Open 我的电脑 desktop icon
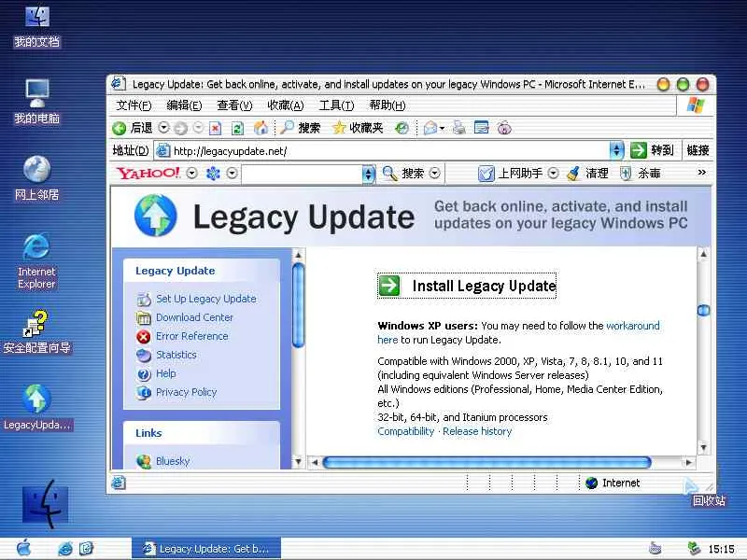Screen dimensions: 747x560 [36, 101]
